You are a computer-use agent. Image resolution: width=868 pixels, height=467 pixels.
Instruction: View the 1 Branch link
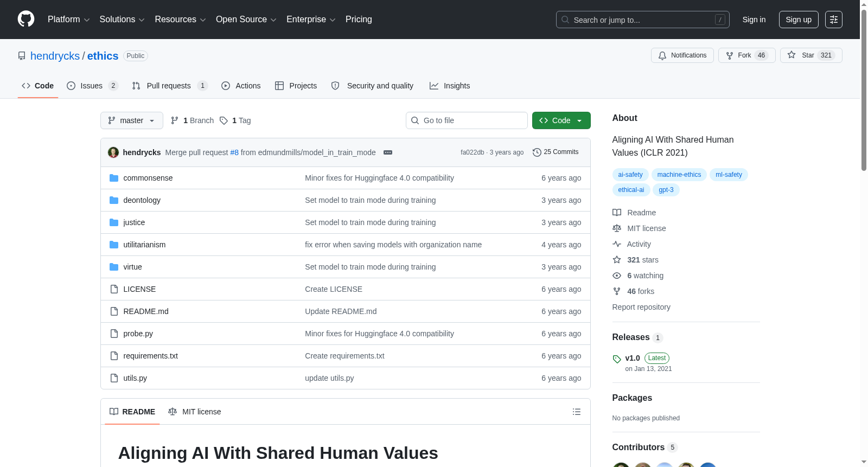(193, 120)
